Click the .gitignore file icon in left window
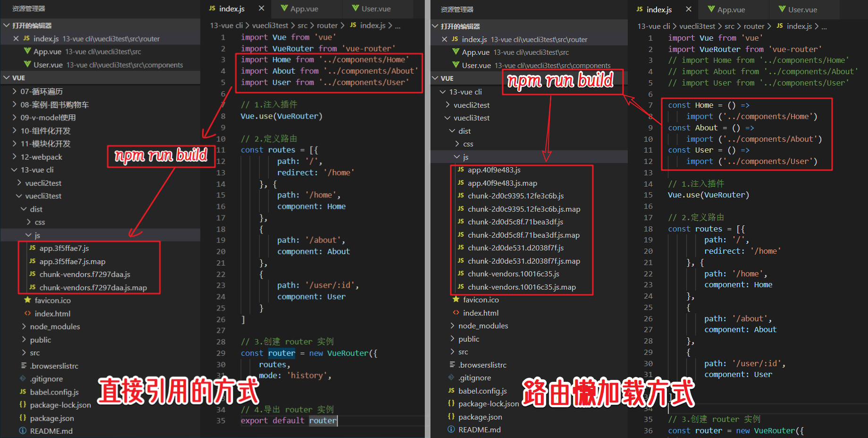Viewport: 868px width, 438px height. (x=23, y=378)
